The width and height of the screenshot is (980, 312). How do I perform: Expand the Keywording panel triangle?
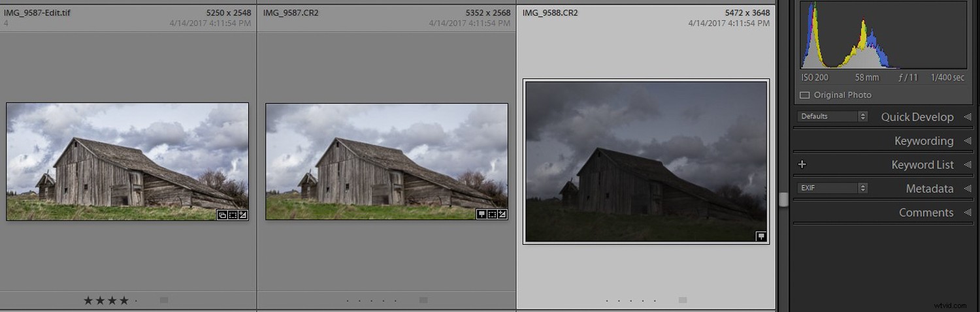pos(968,140)
